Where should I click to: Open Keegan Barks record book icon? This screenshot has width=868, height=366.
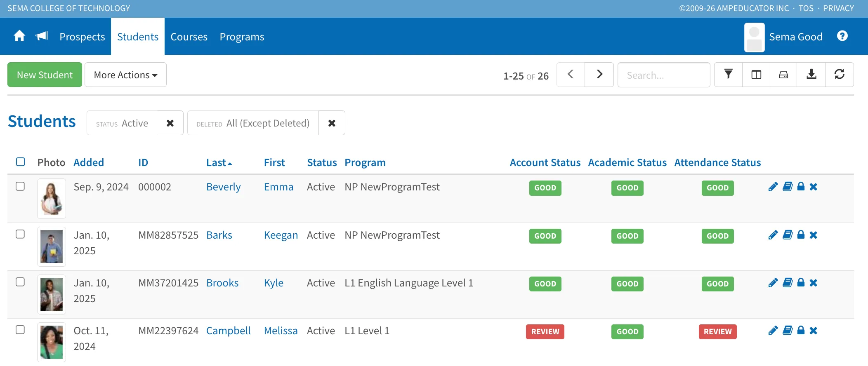788,235
